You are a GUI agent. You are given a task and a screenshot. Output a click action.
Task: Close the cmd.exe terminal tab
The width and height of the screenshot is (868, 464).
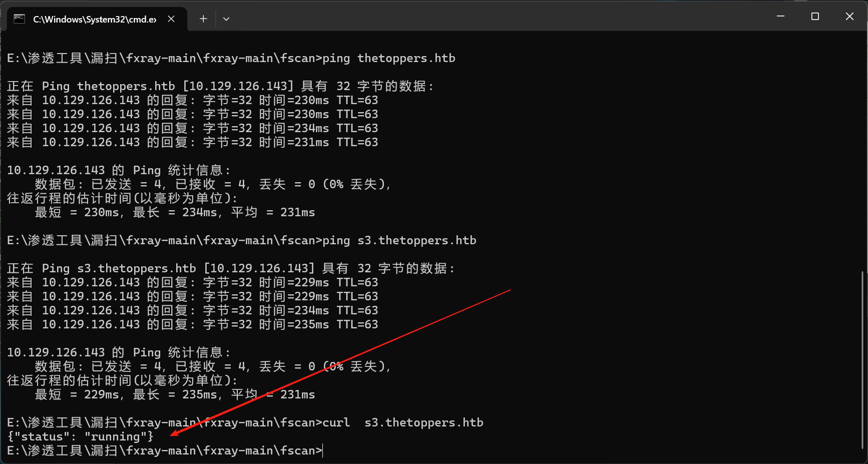pos(171,19)
